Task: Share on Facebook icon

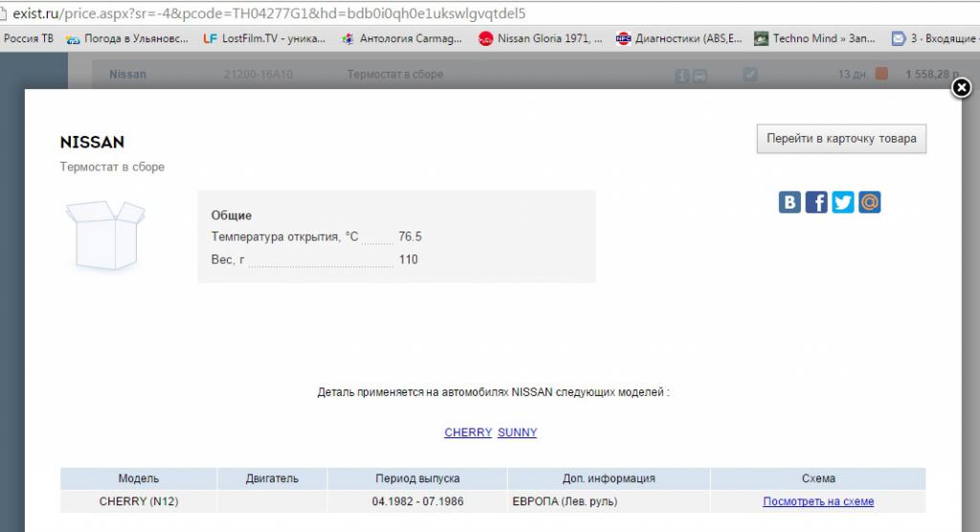Action: tap(816, 202)
